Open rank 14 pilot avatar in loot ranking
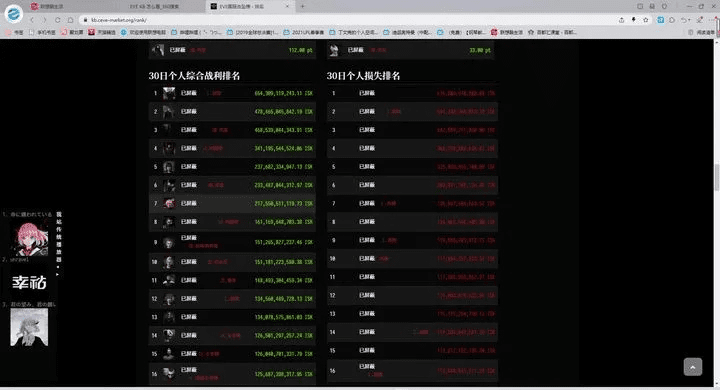The width and height of the screenshot is (720, 390). click(169, 336)
